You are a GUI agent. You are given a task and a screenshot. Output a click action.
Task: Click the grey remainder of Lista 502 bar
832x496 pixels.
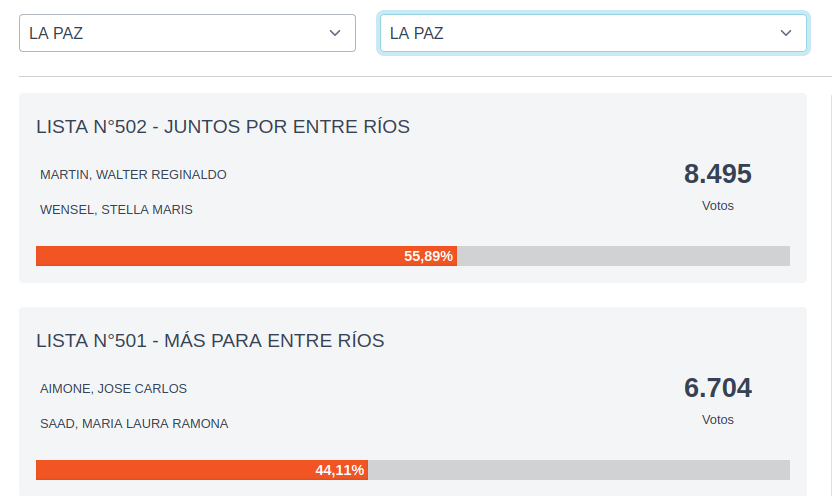[x=623, y=256]
